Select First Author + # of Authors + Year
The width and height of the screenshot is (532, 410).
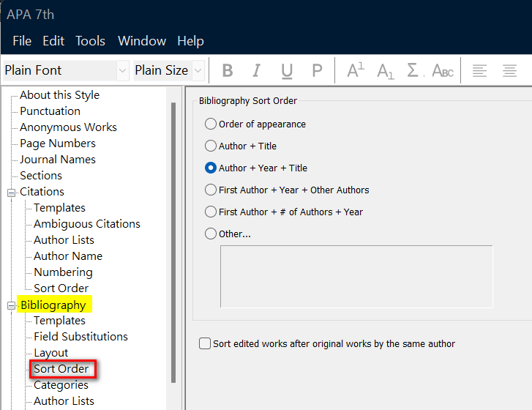point(210,212)
